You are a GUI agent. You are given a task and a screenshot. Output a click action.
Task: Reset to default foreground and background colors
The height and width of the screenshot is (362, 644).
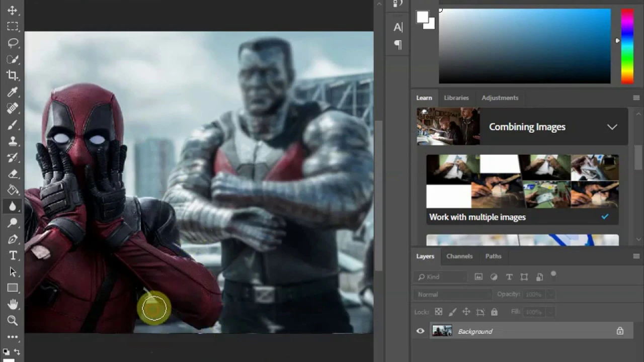tap(6, 352)
